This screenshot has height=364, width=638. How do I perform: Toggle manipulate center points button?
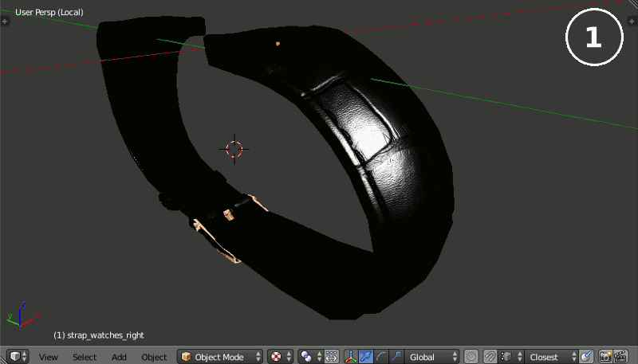pos(332,357)
